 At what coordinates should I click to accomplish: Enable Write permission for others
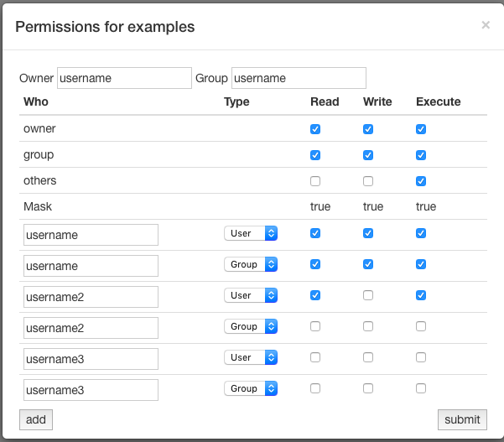(368, 181)
